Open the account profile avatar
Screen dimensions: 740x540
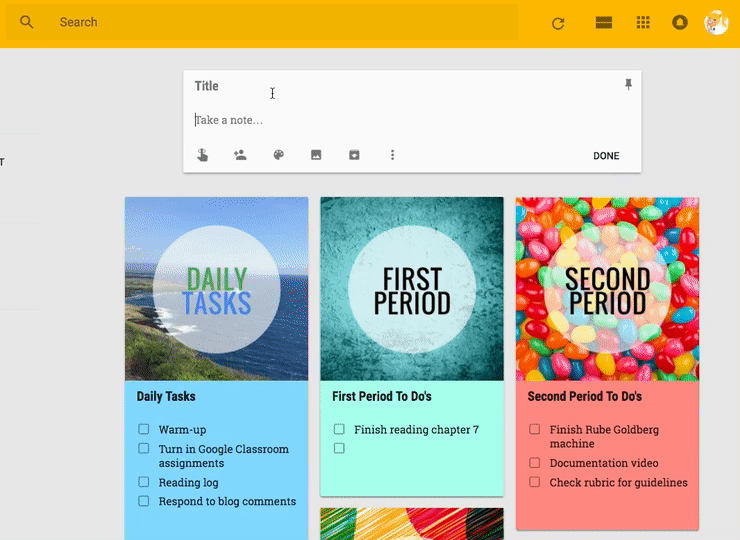(x=716, y=22)
